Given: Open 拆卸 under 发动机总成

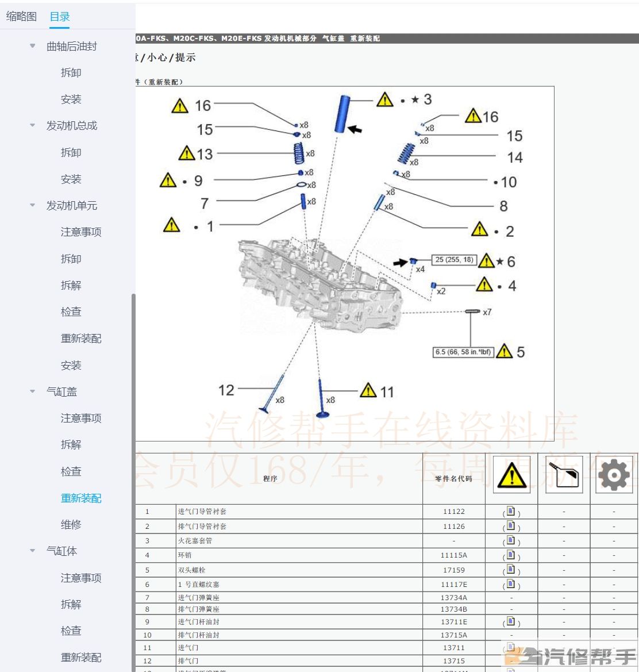Looking at the screenshot, I should pyautogui.click(x=71, y=152).
